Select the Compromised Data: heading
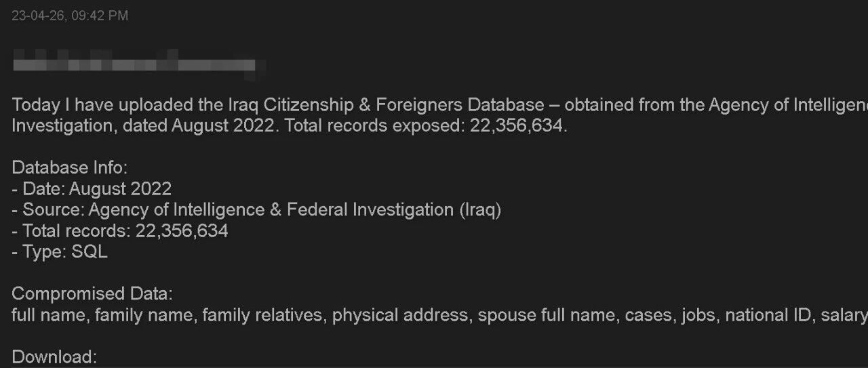This screenshot has height=368, width=868. [x=93, y=294]
